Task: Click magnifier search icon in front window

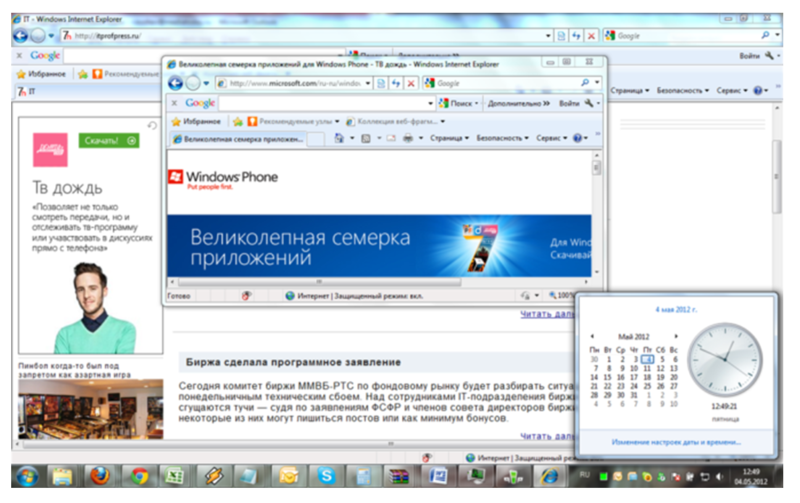Action: coord(585,83)
